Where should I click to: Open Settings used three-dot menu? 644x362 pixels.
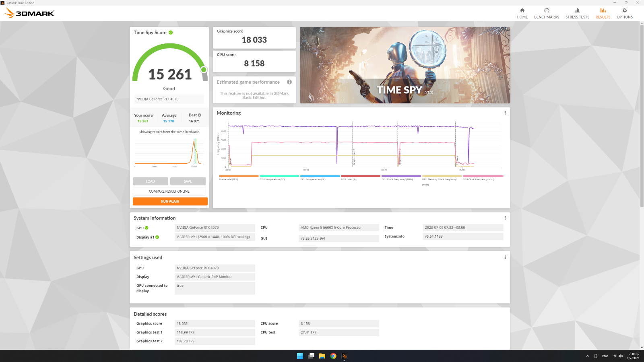click(x=505, y=257)
